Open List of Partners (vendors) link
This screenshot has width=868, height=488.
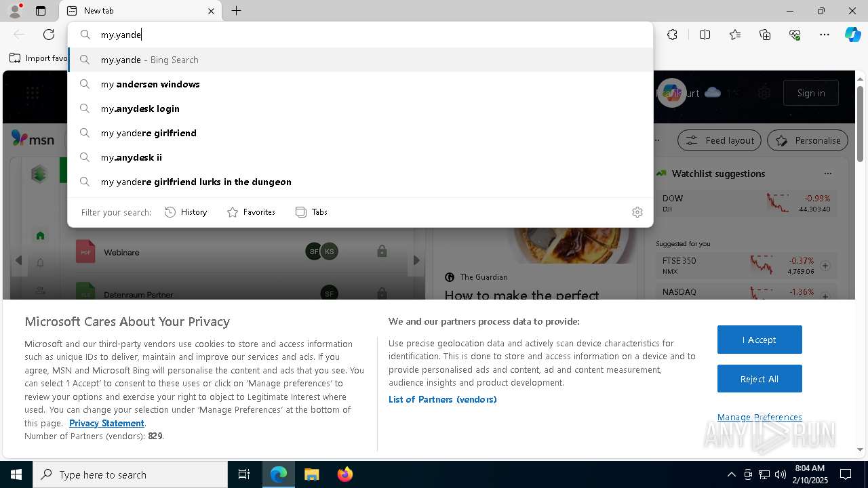click(x=442, y=399)
